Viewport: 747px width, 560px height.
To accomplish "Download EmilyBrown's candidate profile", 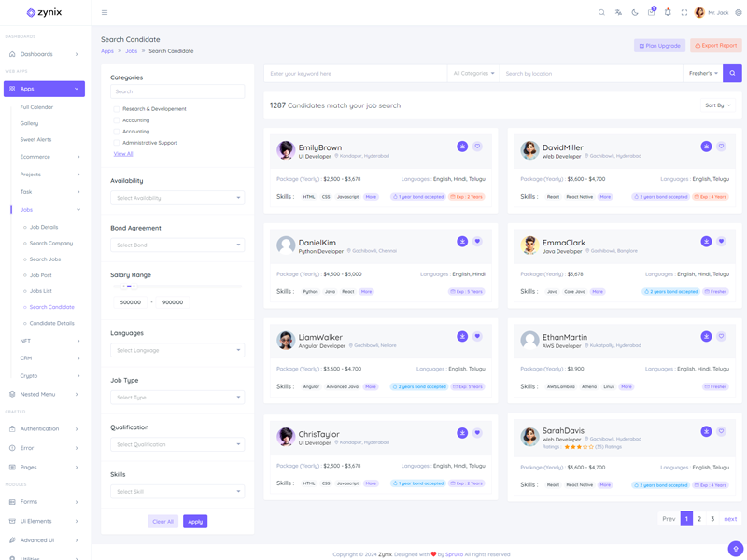I will (x=462, y=147).
